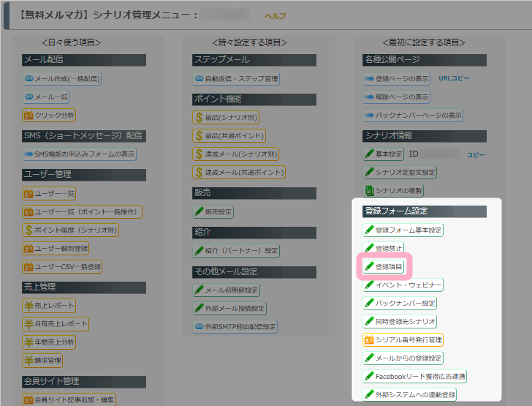Open メール作成(一括配信) button

[x=62, y=78]
